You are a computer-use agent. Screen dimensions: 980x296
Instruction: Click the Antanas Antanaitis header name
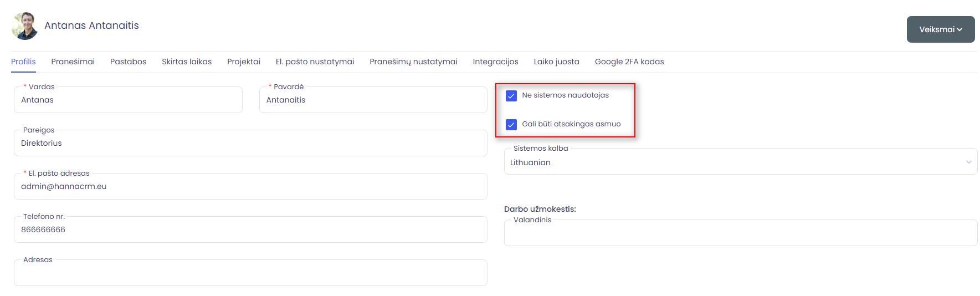(x=91, y=25)
